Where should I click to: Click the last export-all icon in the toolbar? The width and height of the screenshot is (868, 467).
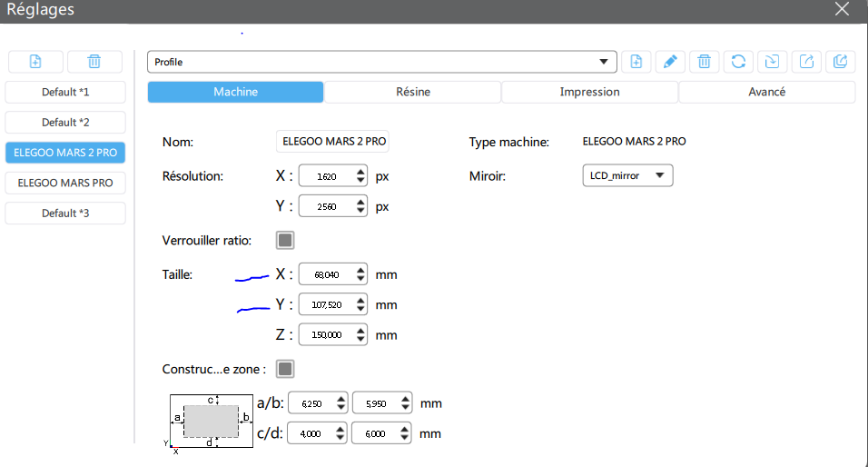pyautogui.click(x=841, y=62)
